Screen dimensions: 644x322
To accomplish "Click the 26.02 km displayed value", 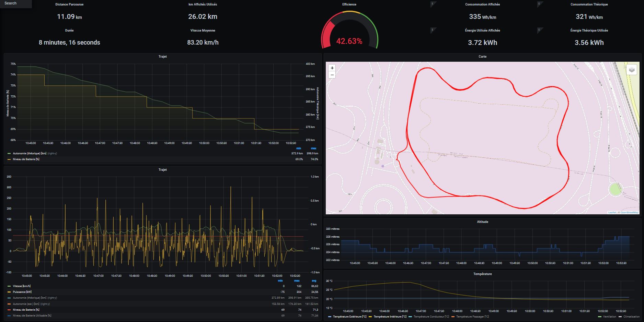I will tap(203, 16).
